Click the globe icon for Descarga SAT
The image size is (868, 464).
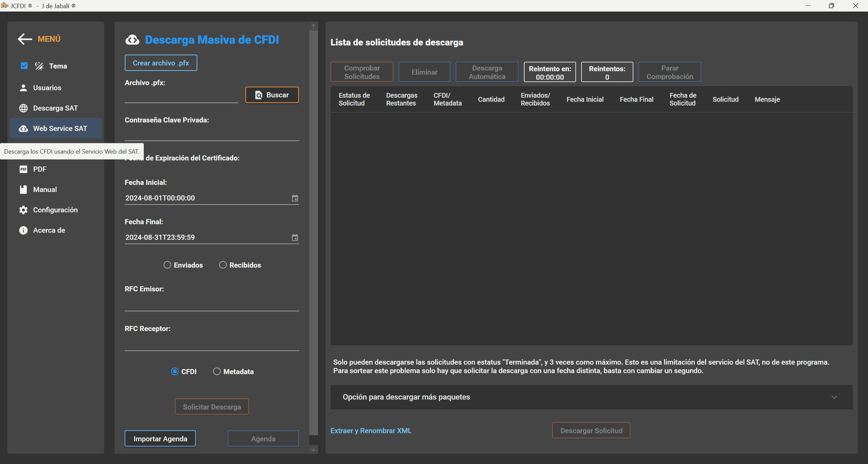tap(23, 108)
